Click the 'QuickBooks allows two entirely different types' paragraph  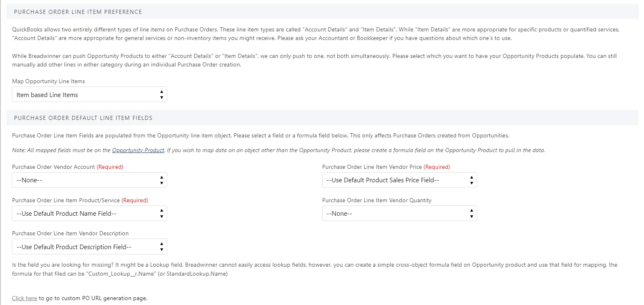click(316, 34)
